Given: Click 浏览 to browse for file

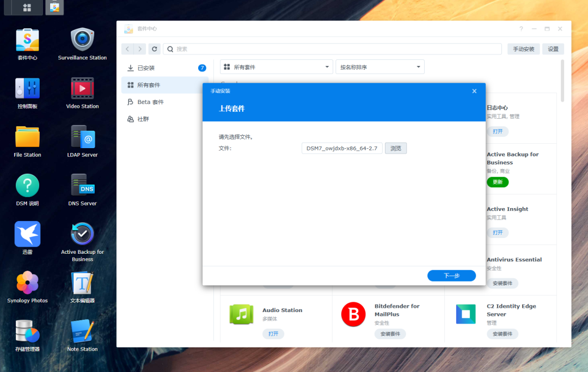Looking at the screenshot, I should coord(396,148).
